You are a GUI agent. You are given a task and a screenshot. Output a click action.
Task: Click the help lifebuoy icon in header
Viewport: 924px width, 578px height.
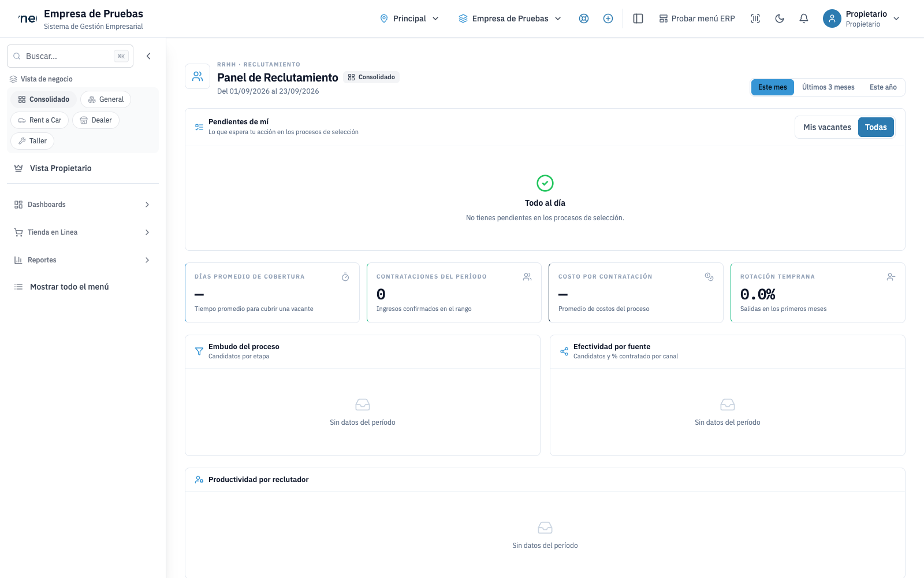(584, 18)
